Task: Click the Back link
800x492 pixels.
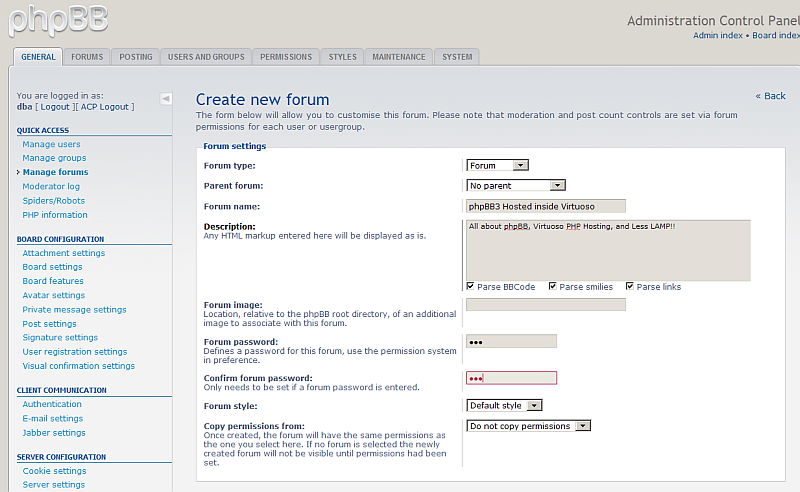Action: coord(771,96)
